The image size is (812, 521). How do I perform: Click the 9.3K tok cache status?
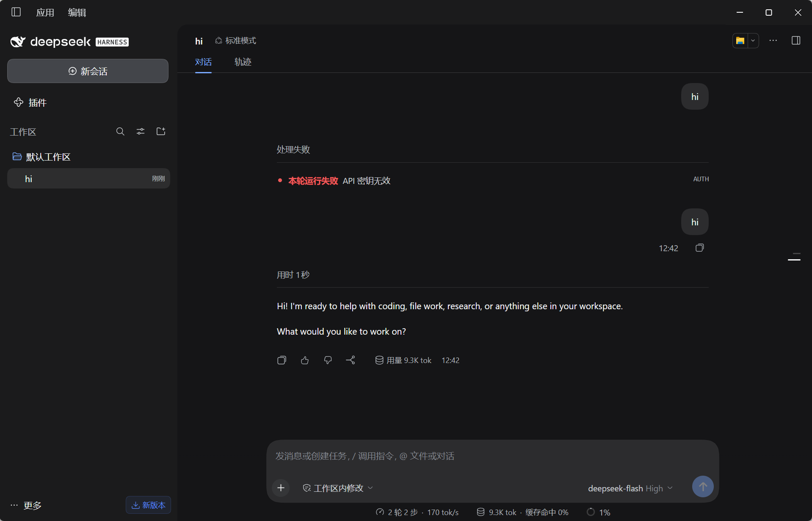pyautogui.click(x=522, y=512)
